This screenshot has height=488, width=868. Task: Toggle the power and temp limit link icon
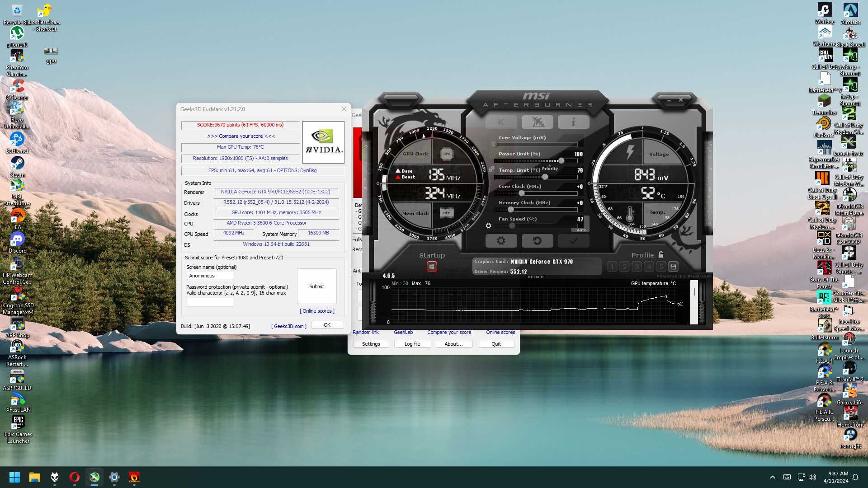(491, 169)
